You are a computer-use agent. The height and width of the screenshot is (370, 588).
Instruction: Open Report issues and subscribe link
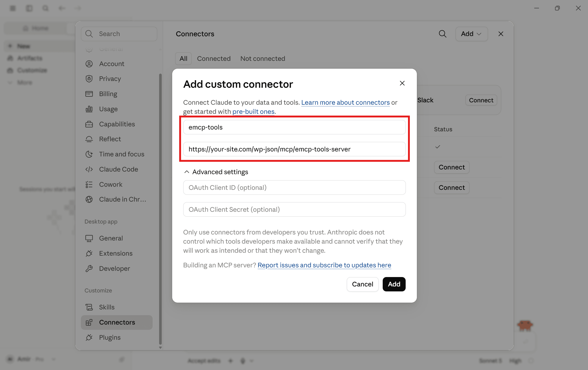coord(324,265)
